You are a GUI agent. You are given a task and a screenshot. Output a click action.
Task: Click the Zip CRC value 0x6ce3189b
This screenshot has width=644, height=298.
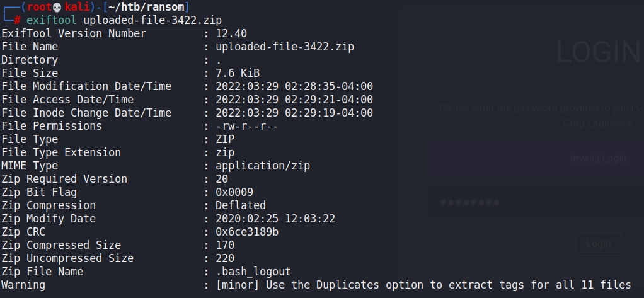click(247, 232)
